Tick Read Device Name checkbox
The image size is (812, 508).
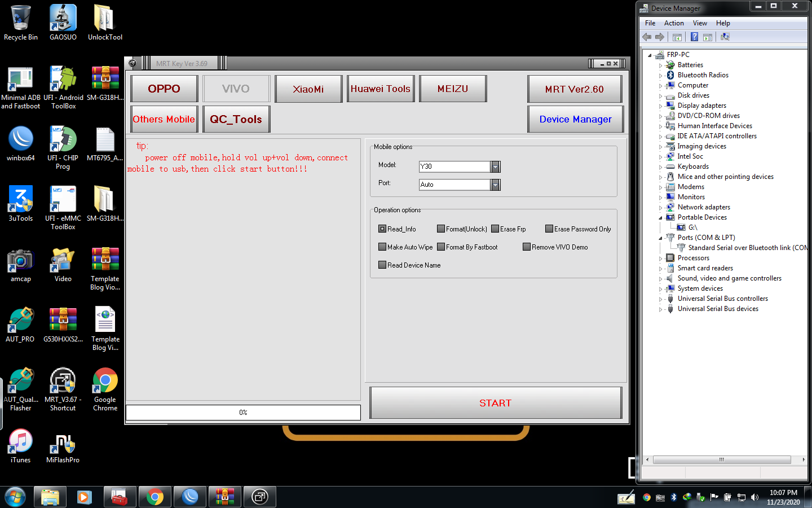pos(382,265)
